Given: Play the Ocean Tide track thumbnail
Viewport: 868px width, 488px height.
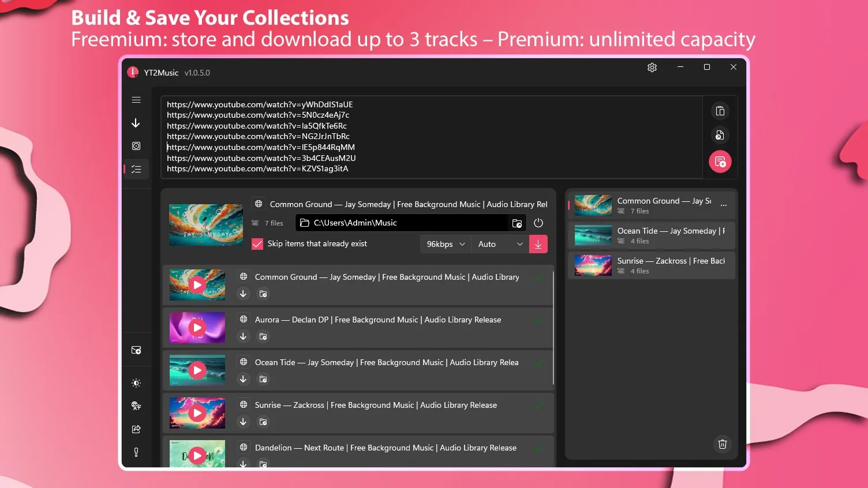Looking at the screenshot, I should (x=197, y=370).
